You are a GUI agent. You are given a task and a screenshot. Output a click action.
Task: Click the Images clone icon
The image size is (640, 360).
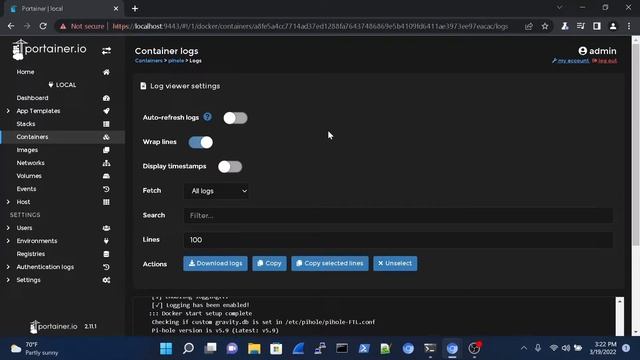coord(106,150)
